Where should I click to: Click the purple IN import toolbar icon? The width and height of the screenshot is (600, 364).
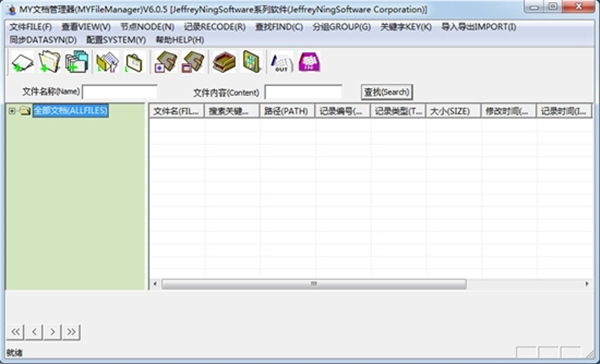(309, 62)
